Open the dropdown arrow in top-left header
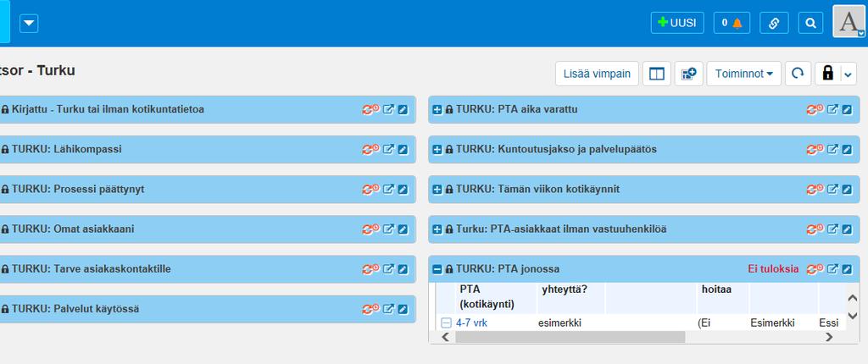The height and width of the screenshot is (364, 868). (30, 23)
